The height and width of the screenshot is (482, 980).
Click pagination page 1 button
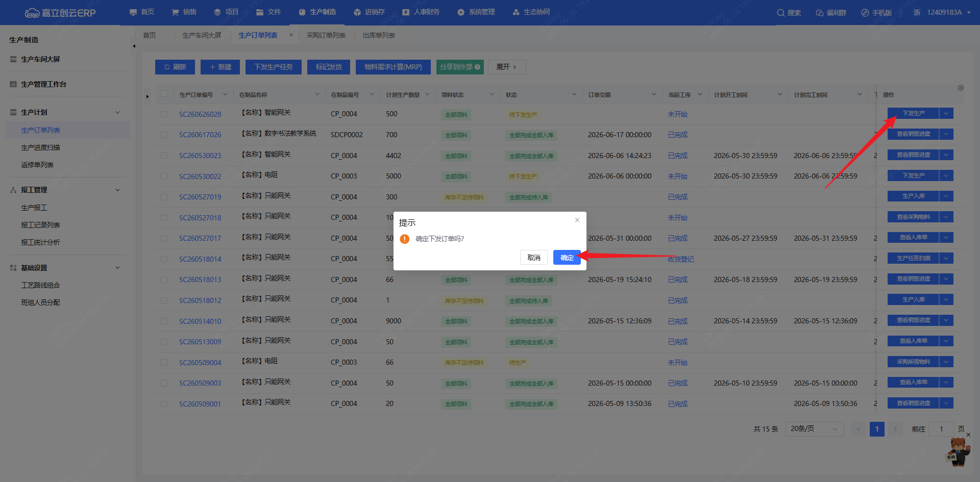(x=877, y=429)
